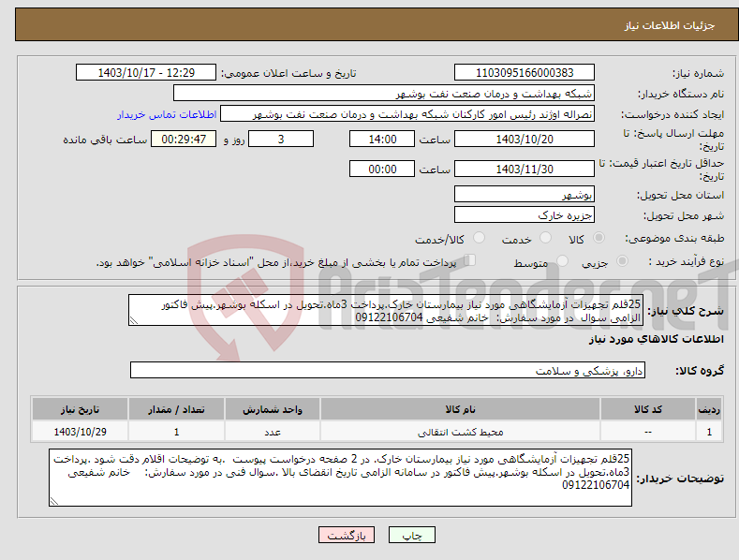
Task: Click the delivery city field جزیره خارک
Action: 525,215
